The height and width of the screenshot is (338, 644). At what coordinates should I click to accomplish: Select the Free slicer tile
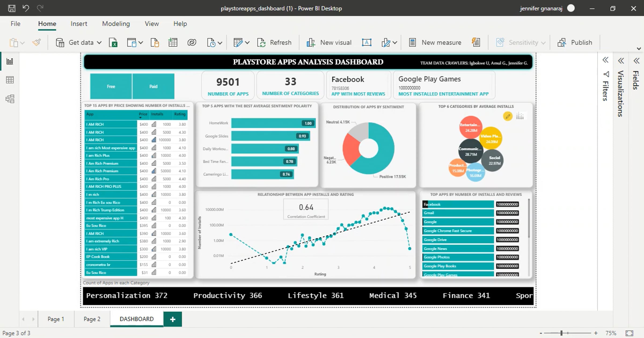coord(111,86)
